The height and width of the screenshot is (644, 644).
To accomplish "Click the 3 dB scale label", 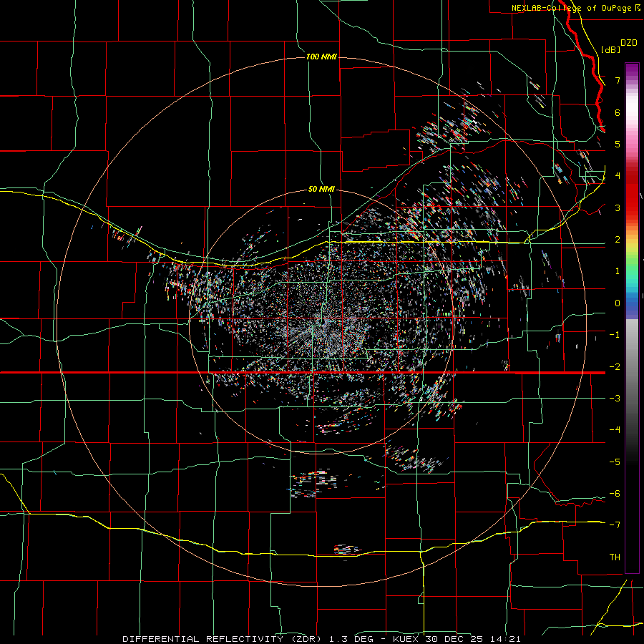I will [x=618, y=208].
